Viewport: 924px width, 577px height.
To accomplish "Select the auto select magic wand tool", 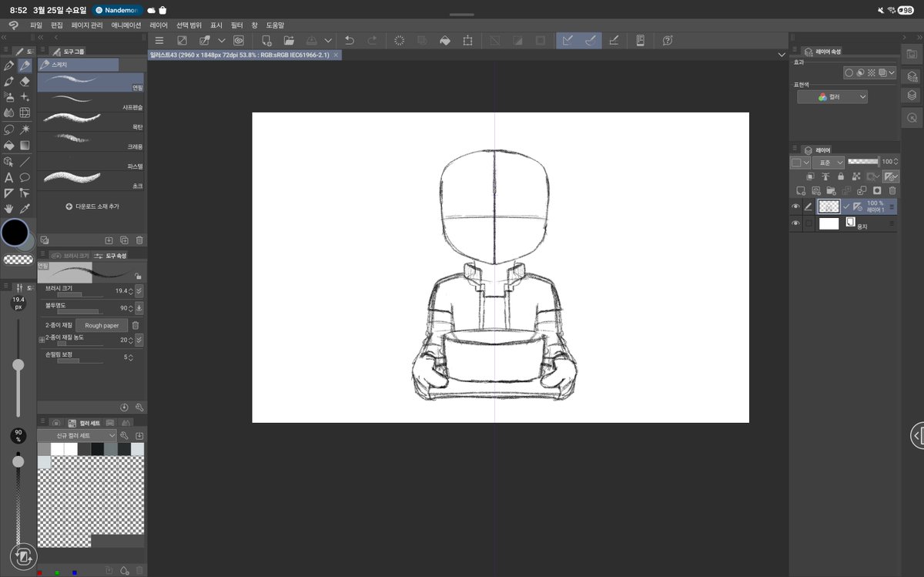I will point(25,129).
